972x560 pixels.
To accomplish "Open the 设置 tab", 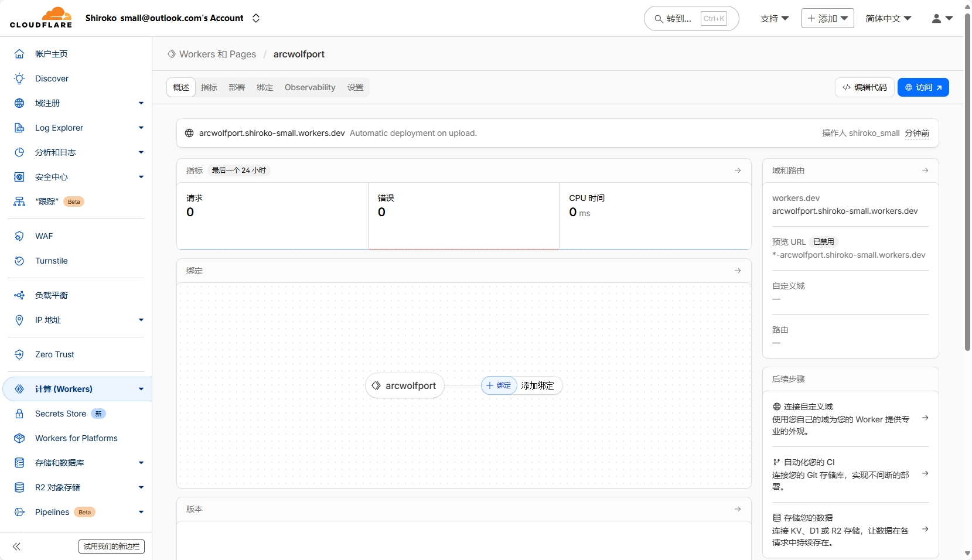I will [355, 87].
